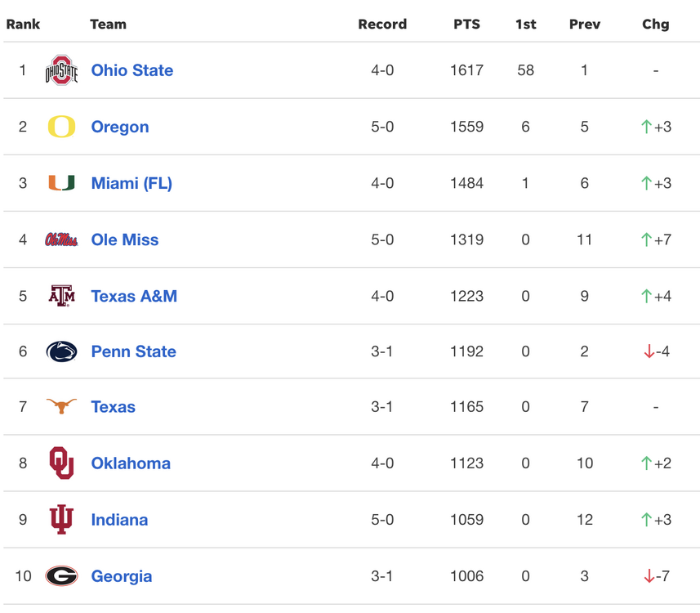Go to the Ole Miss team link
Screen dimensions: 700x613
[125, 239]
